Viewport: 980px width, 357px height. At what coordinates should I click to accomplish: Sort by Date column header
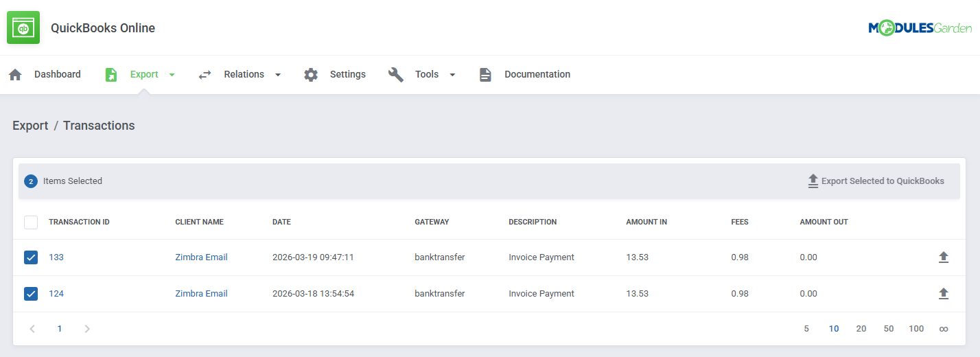pos(281,222)
